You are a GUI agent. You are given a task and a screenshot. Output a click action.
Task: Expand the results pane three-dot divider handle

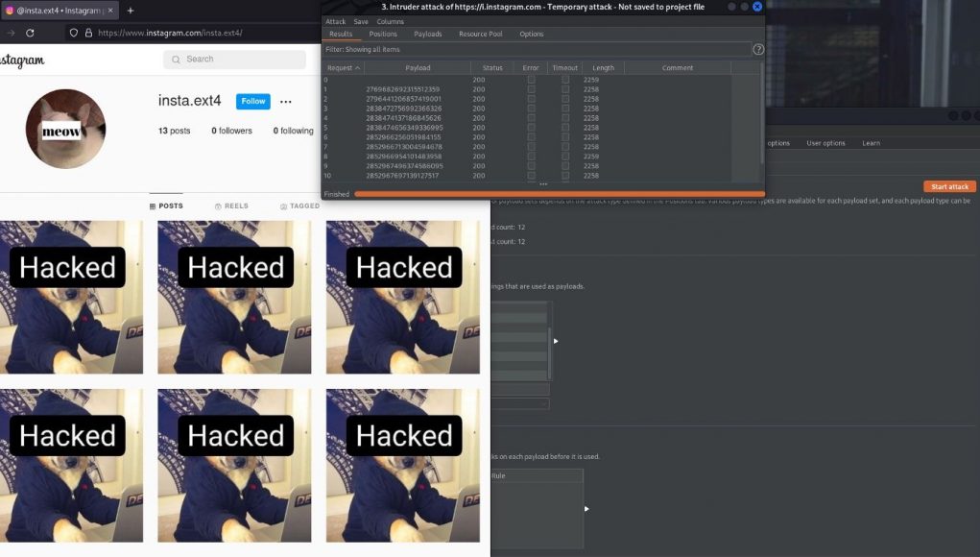[x=543, y=184]
